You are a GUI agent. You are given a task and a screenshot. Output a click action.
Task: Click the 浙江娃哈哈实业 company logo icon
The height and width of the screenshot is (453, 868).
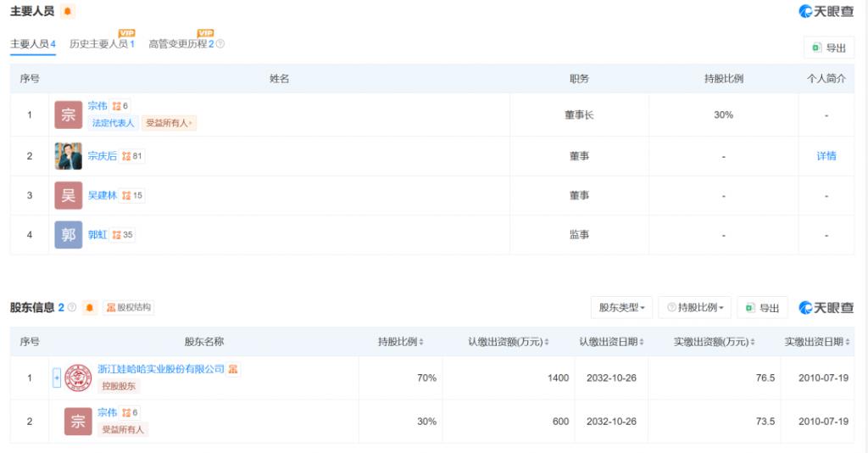pyautogui.click(x=78, y=377)
